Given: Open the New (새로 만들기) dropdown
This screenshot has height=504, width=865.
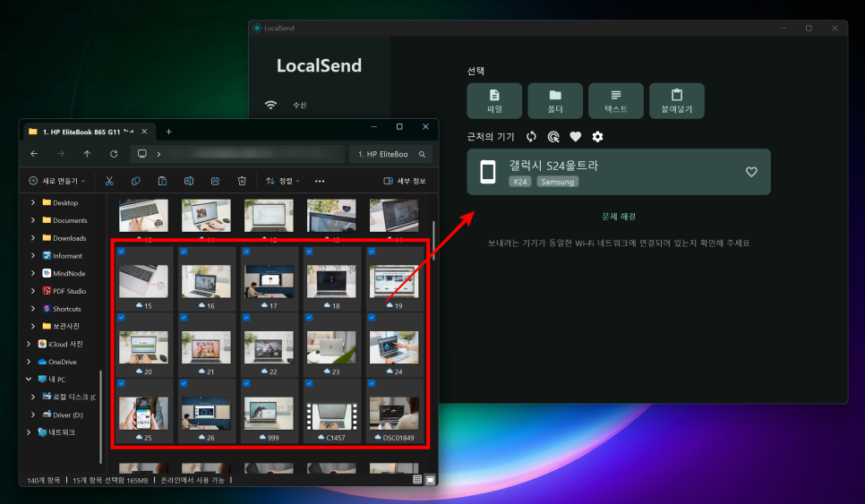Looking at the screenshot, I should 56,181.
